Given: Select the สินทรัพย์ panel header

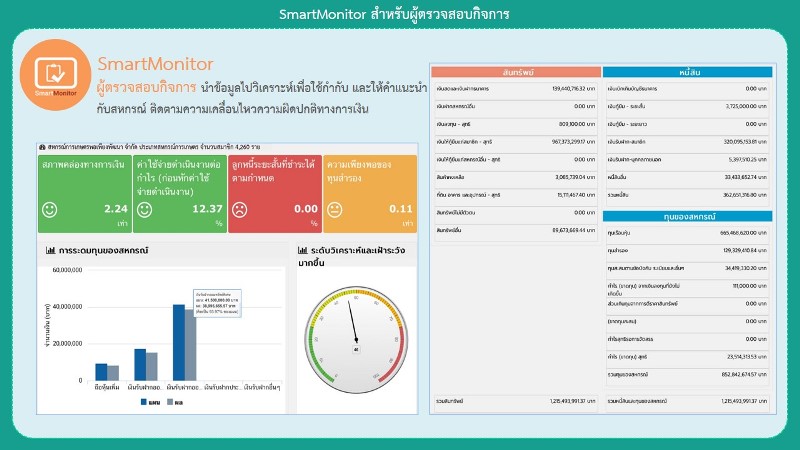Looking at the screenshot, I should 516,72.
